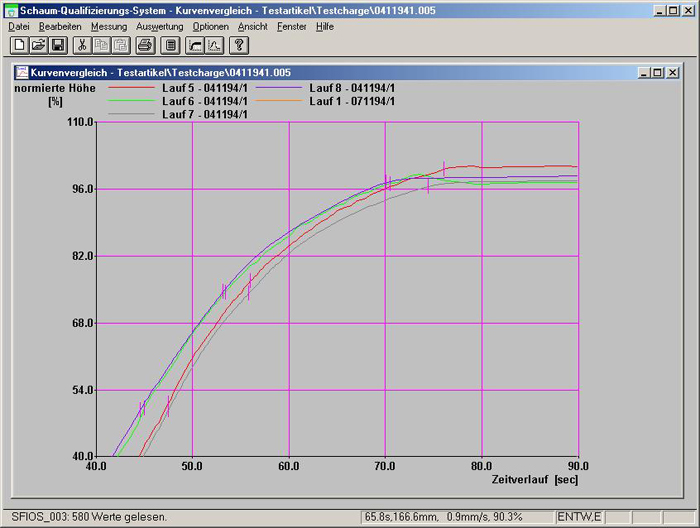Select legend label Lauf 5 - 041194/1
Viewport: 700px width, 528px height.
[x=205, y=88]
